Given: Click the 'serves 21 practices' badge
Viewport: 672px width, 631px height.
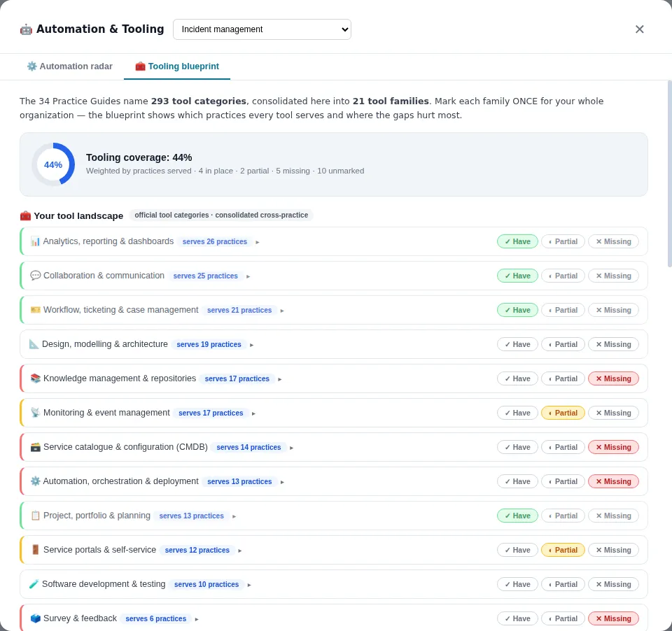Looking at the screenshot, I should tap(239, 310).
